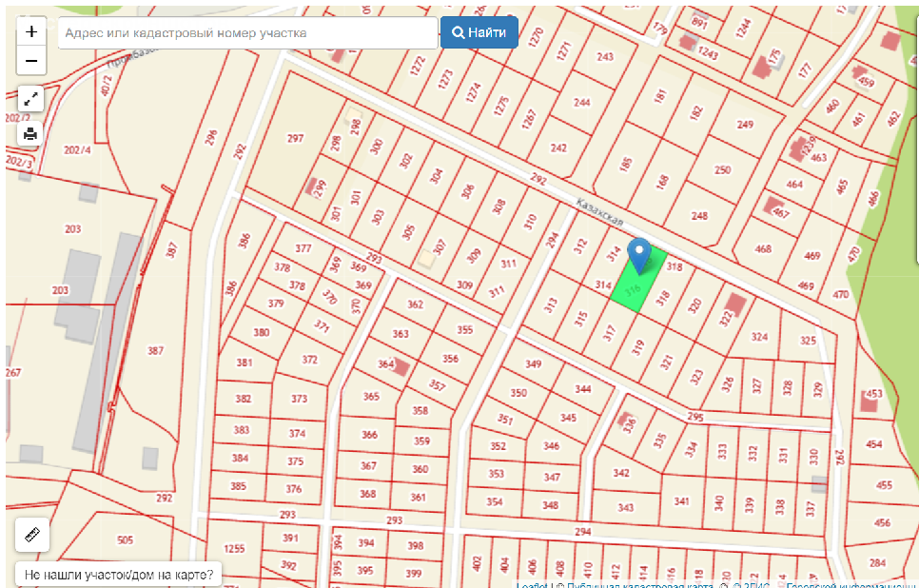Select parcel 356
The width and height of the screenshot is (919, 588).
point(450,359)
